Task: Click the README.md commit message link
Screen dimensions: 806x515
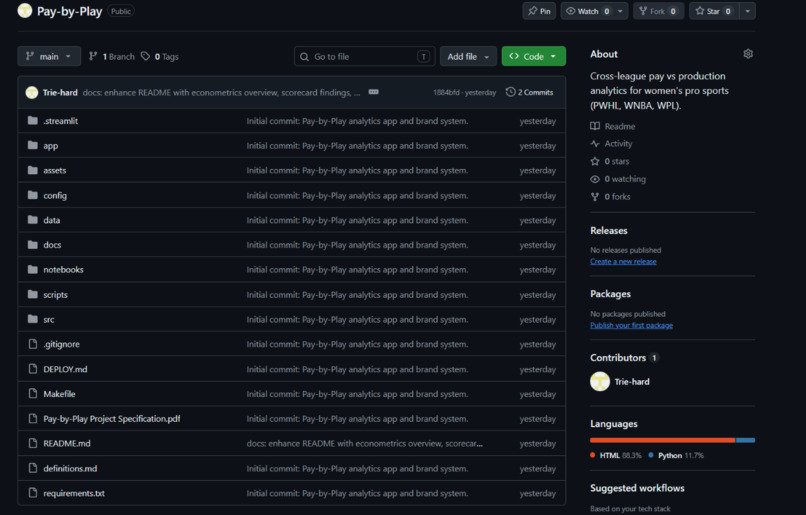Action: coord(364,443)
